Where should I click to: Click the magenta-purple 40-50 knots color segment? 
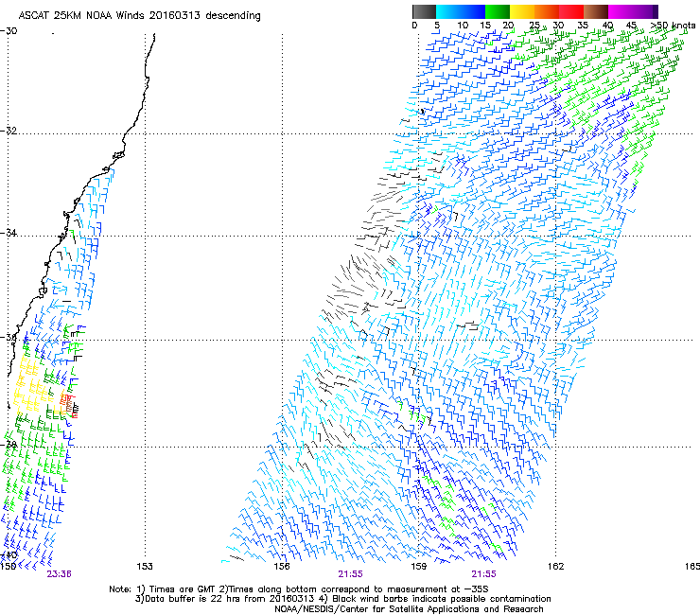pyautogui.click(x=633, y=11)
